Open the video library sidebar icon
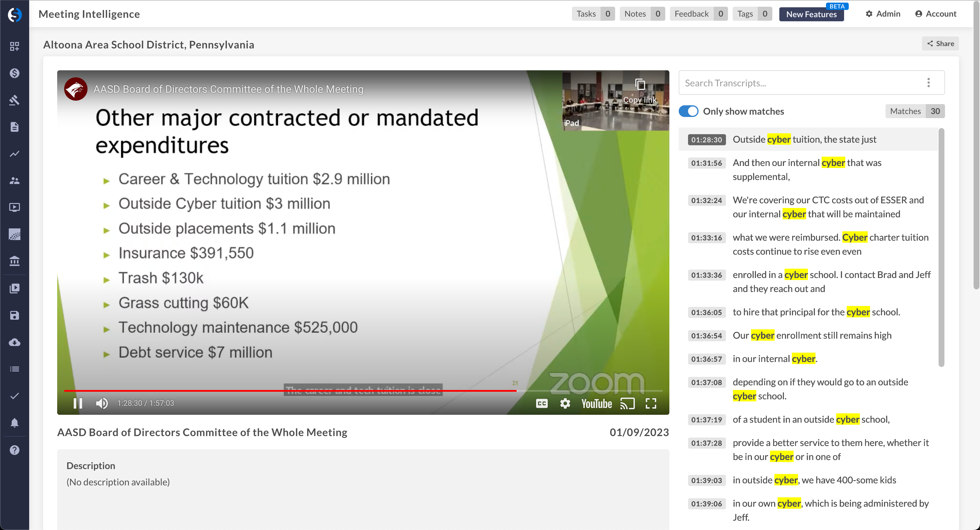980x530 pixels. pos(15,288)
